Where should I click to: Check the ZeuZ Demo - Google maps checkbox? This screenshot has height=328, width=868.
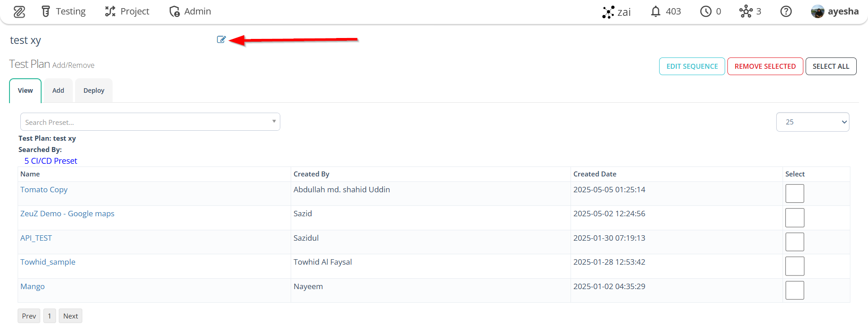click(x=795, y=218)
